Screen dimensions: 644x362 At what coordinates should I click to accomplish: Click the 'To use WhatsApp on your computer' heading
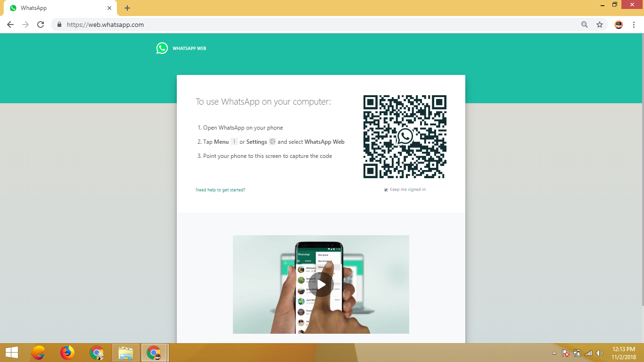(264, 102)
